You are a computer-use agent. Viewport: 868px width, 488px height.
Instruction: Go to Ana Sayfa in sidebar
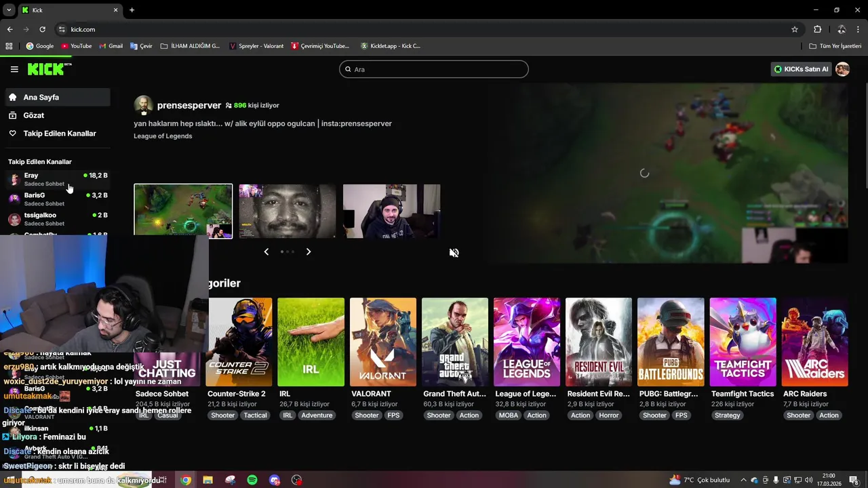tap(58, 97)
